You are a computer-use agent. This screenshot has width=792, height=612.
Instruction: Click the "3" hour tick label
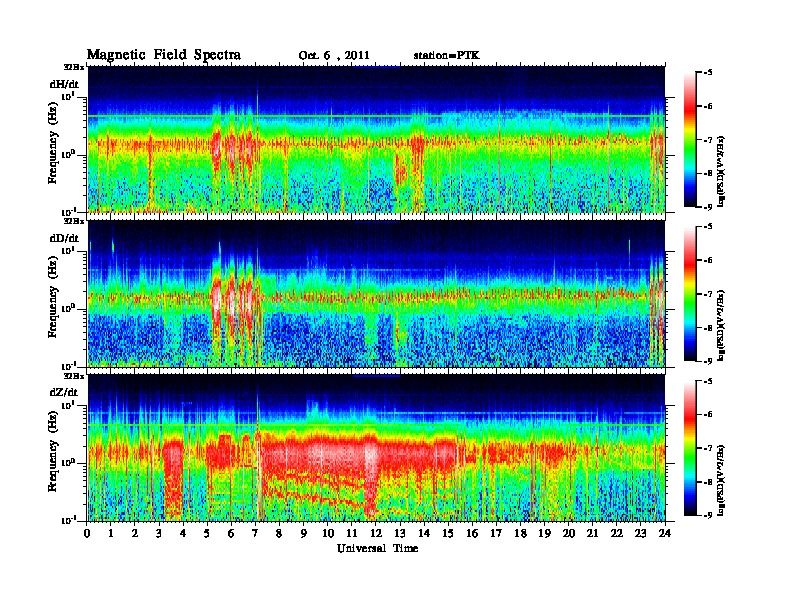pyautogui.click(x=159, y=534)
